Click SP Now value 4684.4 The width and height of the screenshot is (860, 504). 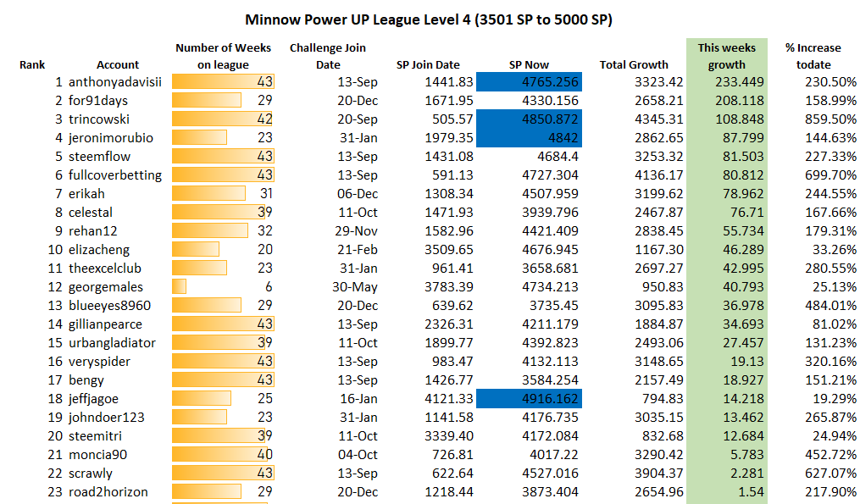point(558,157)
